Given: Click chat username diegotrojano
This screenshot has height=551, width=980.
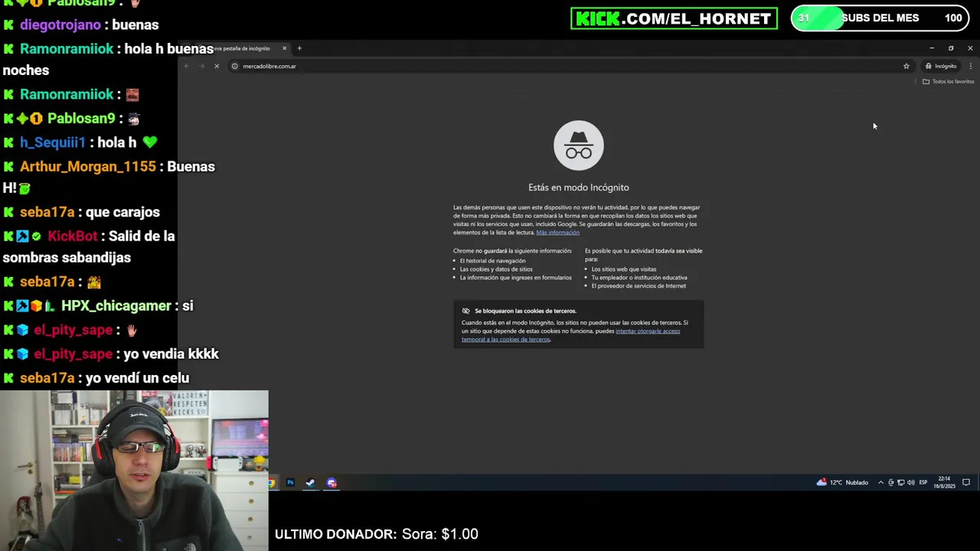Looking at the screenshot, I should pyautogui.click(x=60, y=25).
